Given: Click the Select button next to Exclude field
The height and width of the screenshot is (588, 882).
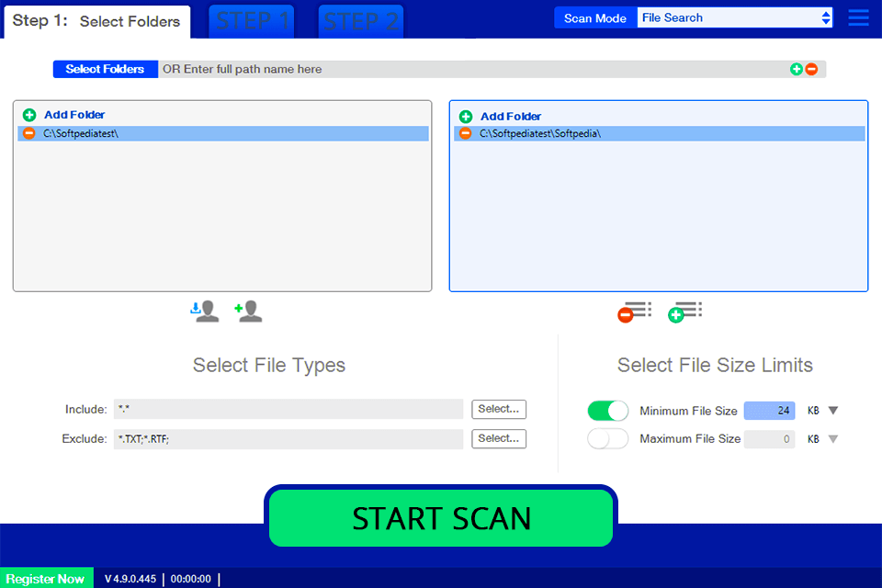Looking at the screenshot, I should (x=498, y=439).
